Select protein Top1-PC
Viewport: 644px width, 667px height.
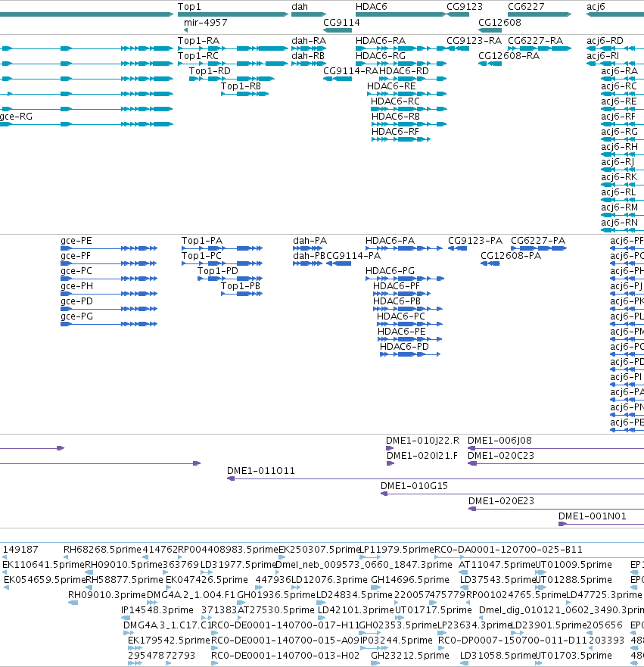tap(222, 263)
